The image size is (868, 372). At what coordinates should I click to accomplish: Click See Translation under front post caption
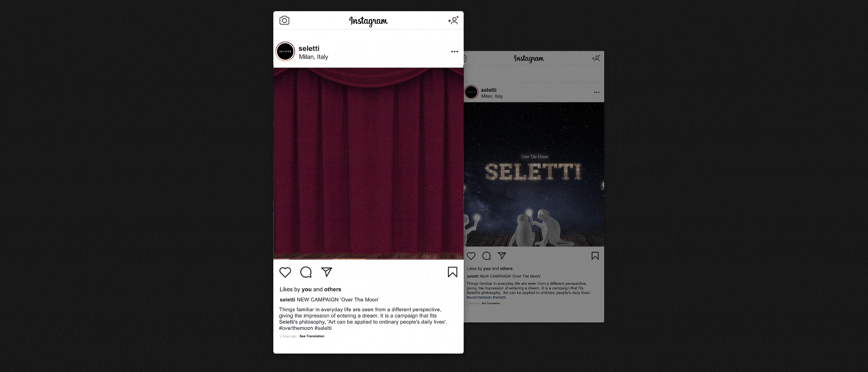pyautogui.click(x=312, y=336)
